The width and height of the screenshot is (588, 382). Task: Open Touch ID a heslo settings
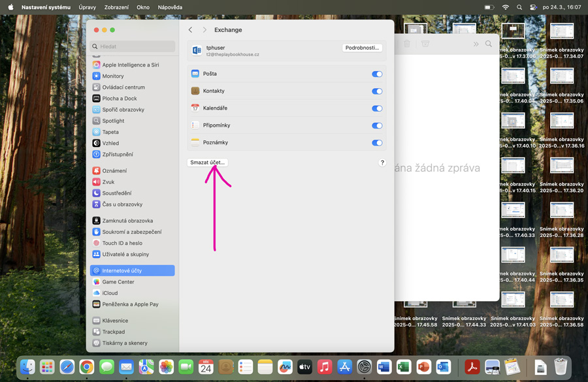click(x=122, y=243)
